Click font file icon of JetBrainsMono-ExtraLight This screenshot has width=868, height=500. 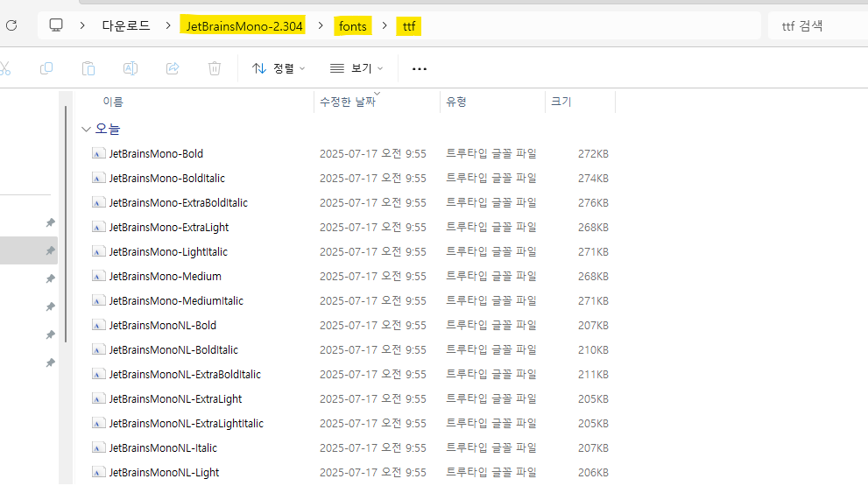point(98,227)
